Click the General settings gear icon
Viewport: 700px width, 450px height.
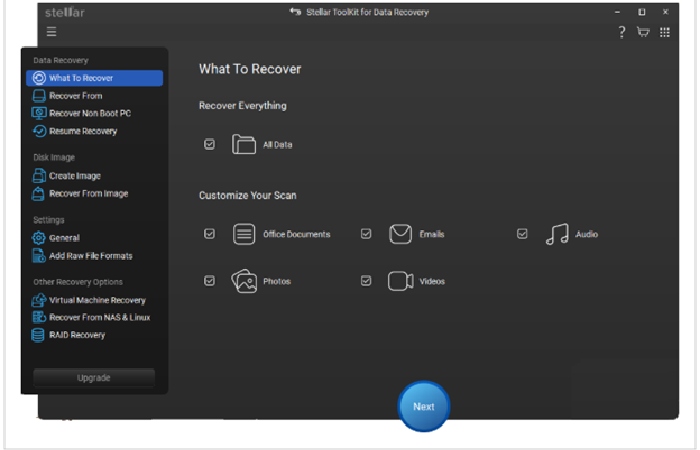point(39,238)
